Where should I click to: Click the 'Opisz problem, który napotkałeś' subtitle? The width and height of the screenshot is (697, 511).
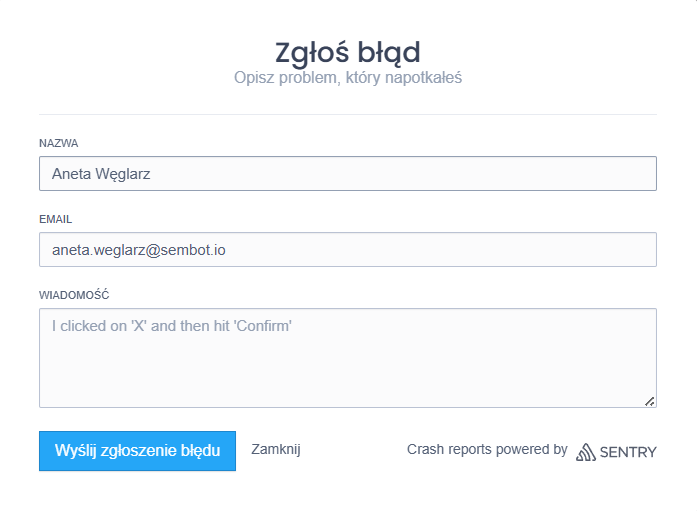click(348, 77)
